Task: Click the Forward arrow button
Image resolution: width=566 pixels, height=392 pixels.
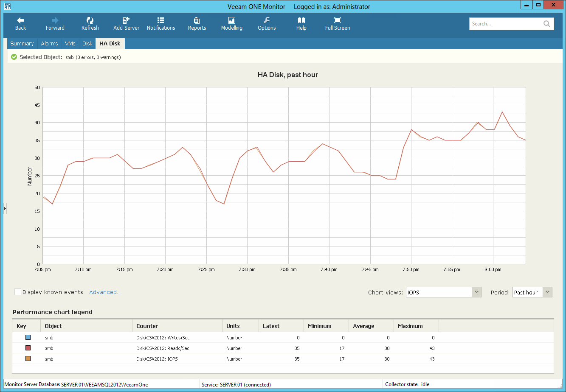Action: tap(55, 24)
